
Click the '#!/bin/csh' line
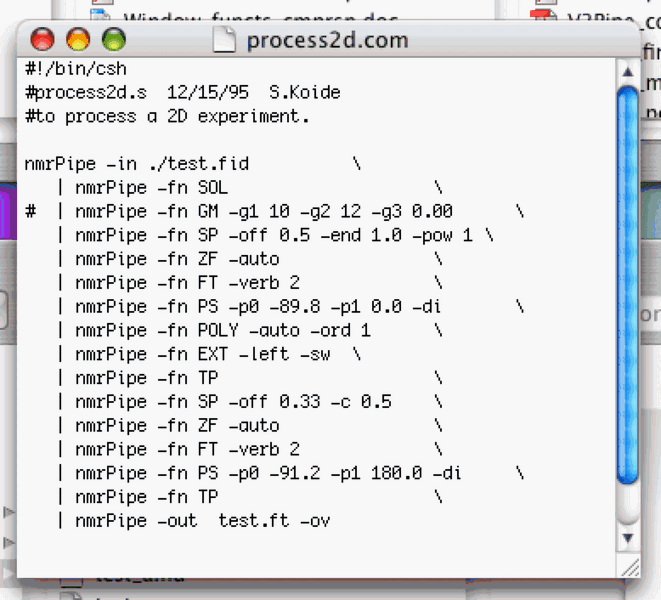[x=76, y=69]
